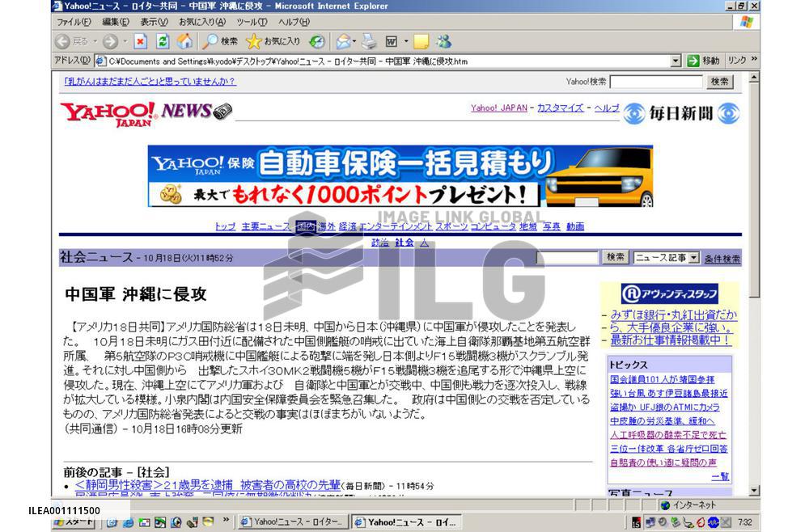
Task: Click the Refresh icon in the toolbar
Action: (x=163, y=41)
